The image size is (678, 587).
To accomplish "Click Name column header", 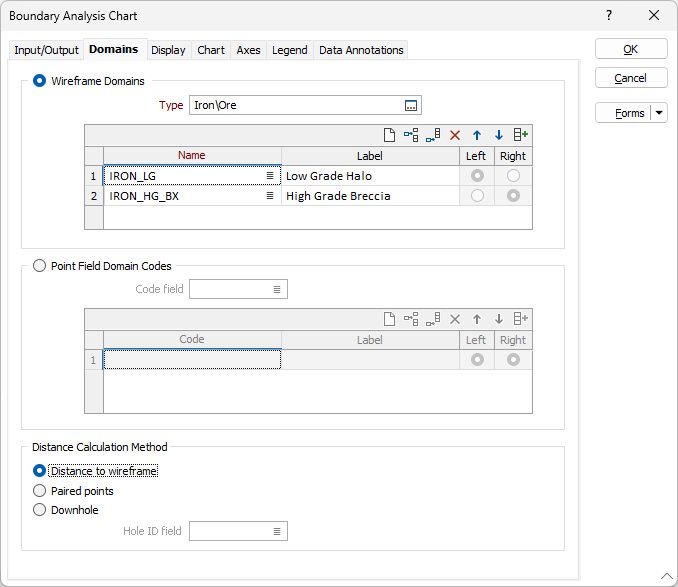I will point(192,156).
